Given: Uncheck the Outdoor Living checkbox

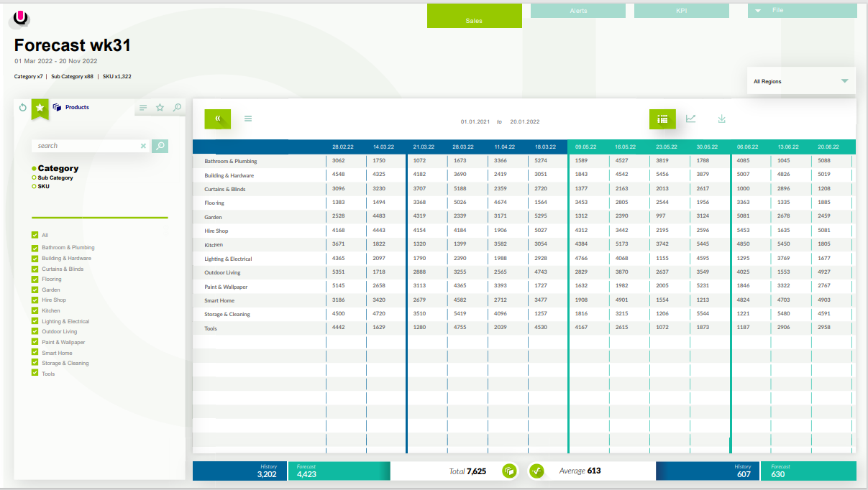Looking at the screenshot, I should coord(35,331).
